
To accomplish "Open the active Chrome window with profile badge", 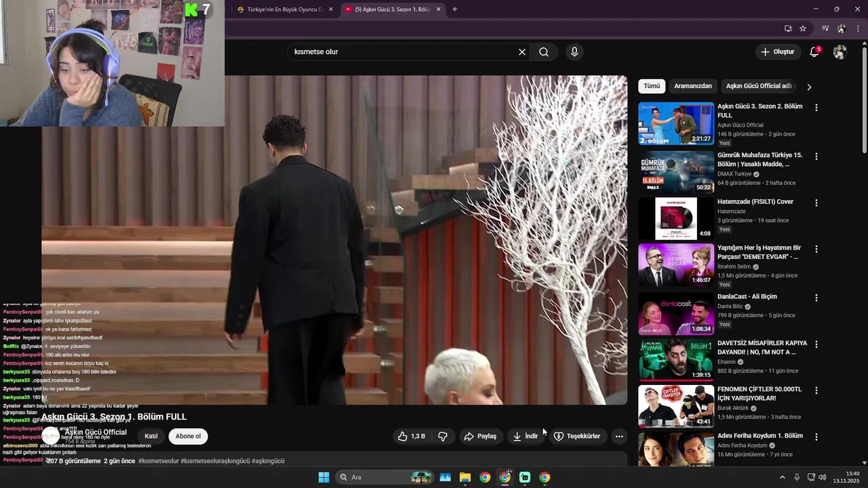I will pyautogui.click(x=505, y=477).
